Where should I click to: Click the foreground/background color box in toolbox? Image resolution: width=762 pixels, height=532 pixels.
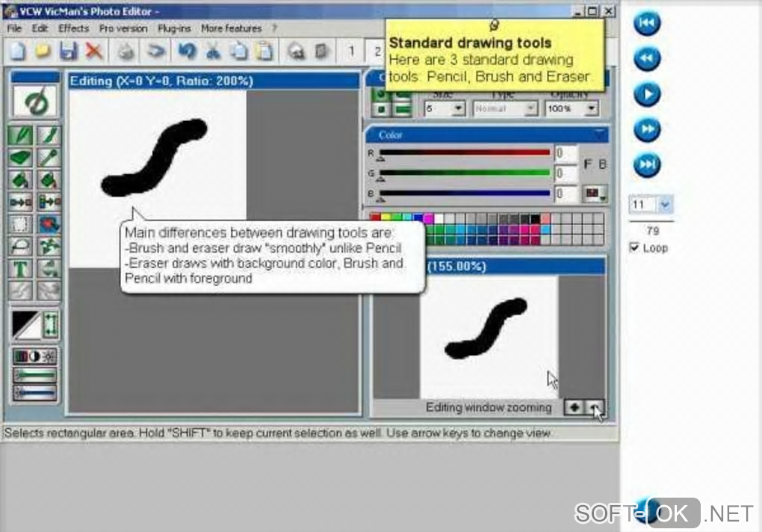pos(26,324)
